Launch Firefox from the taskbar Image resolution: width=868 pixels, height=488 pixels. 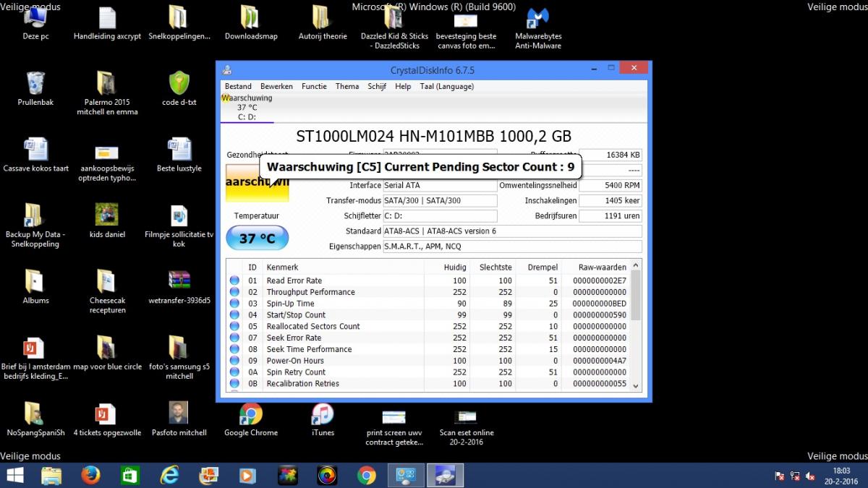click(90, 475)
